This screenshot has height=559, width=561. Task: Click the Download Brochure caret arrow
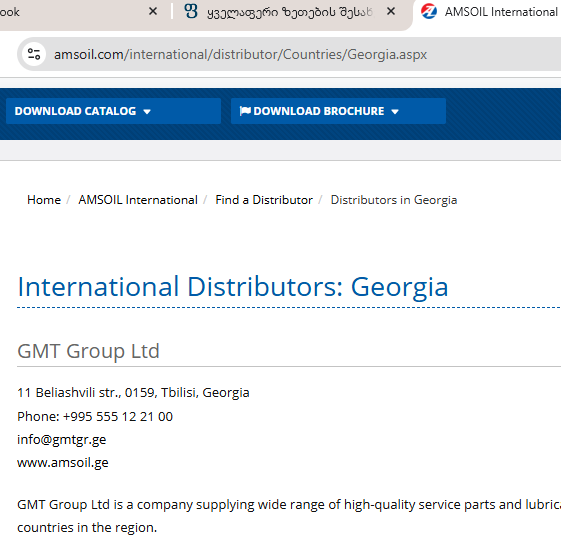click(x=395, y=112)
